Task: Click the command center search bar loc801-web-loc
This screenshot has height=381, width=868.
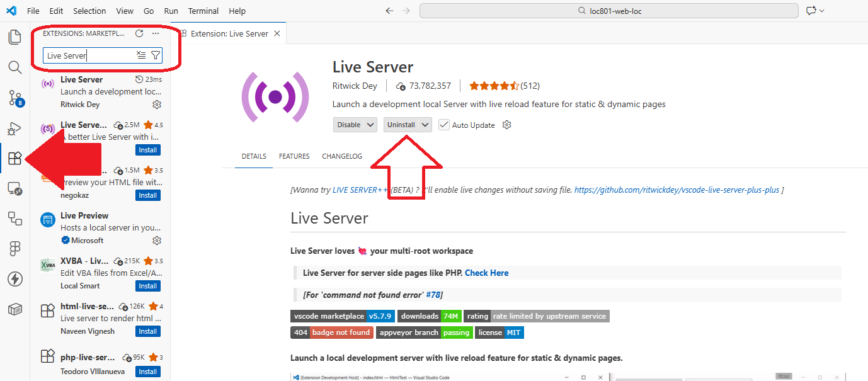Action: 609,11
